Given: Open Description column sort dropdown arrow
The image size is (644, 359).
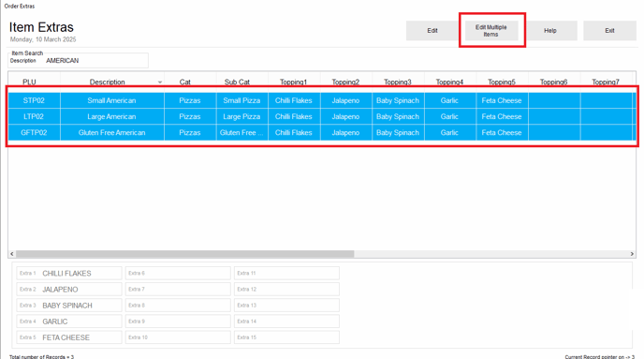Looking at the screenshot, I should 160,82.
